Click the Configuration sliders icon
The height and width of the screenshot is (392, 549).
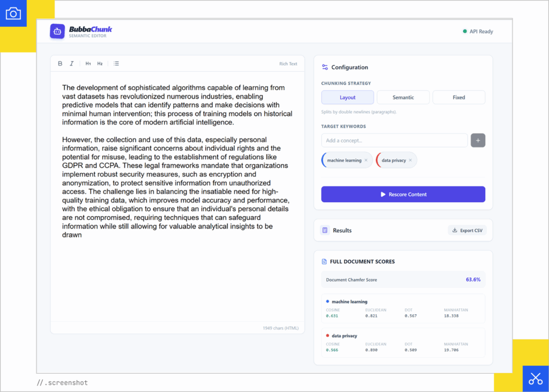[324, 68]
